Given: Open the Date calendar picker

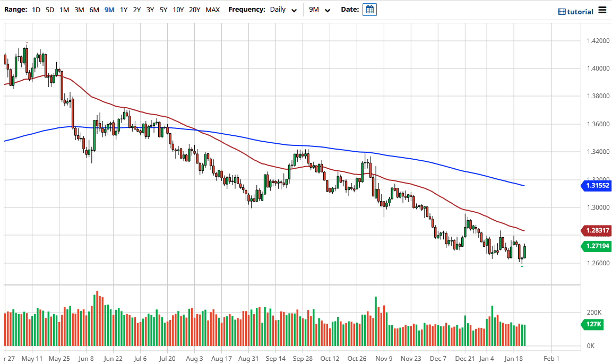Looking at the screenshot, I should [x=369, y=9].
